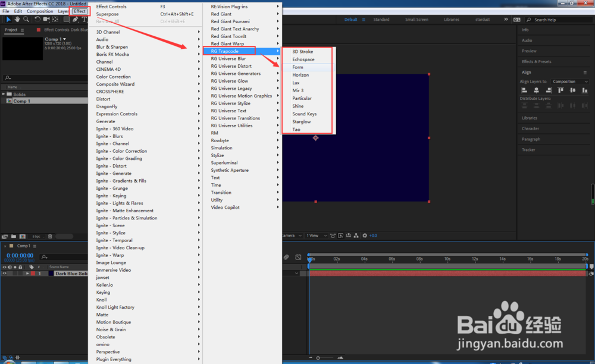The image size is (595, 364).
Task: Click the Reset Exposure icon in viewer
Action: (x=365, y=236)
